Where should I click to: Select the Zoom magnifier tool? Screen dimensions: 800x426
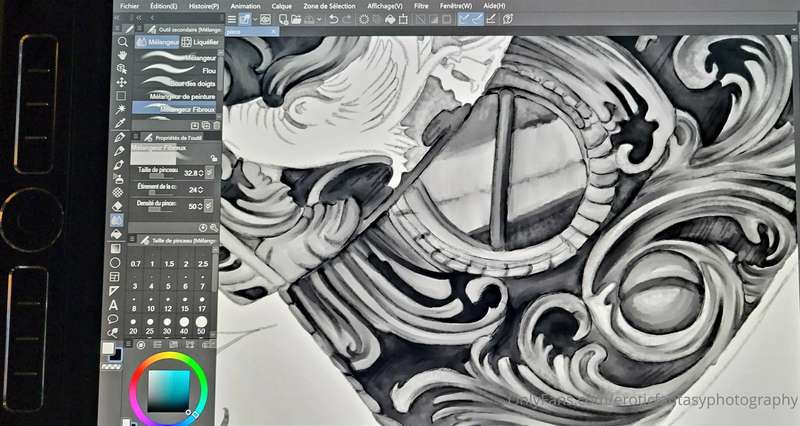[122, 42]
